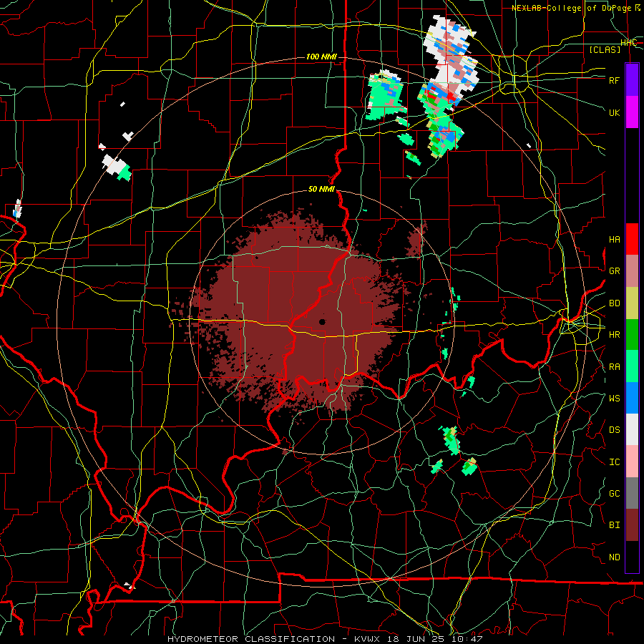
Task: Pick the RA rain legend swatch
Action: click(632, 366)
